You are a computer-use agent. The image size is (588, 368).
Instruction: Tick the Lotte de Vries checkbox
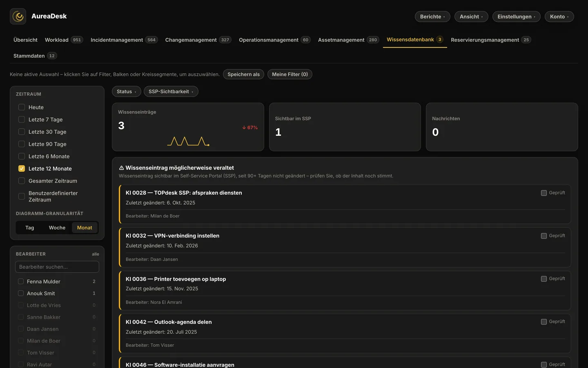21,305
